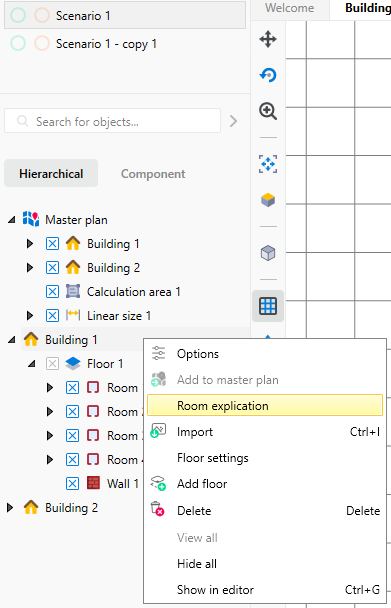Image resolution: width=391 pixels, height=608 pixels.
Task: Expand search options chevron beside search box
Action: click(233, 121)
